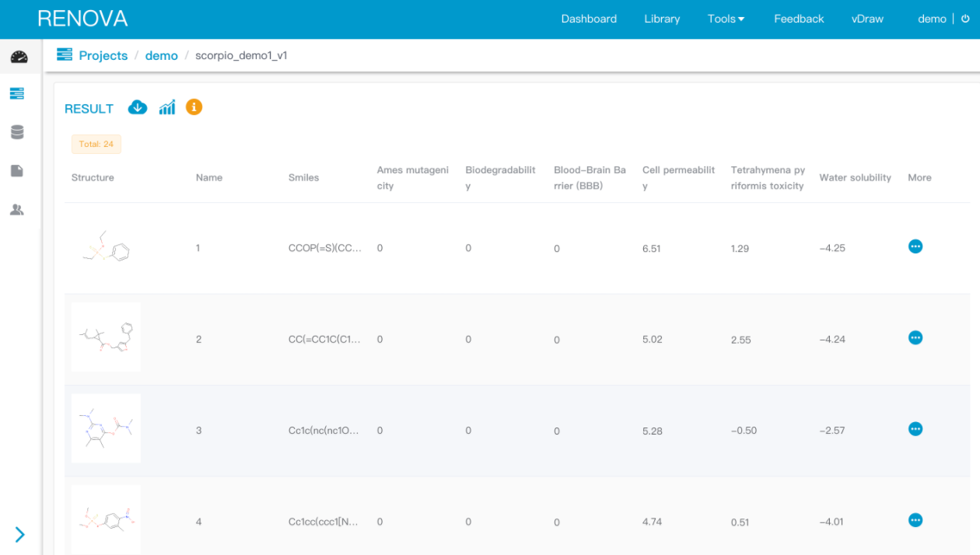980x555 pixels.
Task: Click the Ames mutagenicity column header
Action: pos(413,178)
